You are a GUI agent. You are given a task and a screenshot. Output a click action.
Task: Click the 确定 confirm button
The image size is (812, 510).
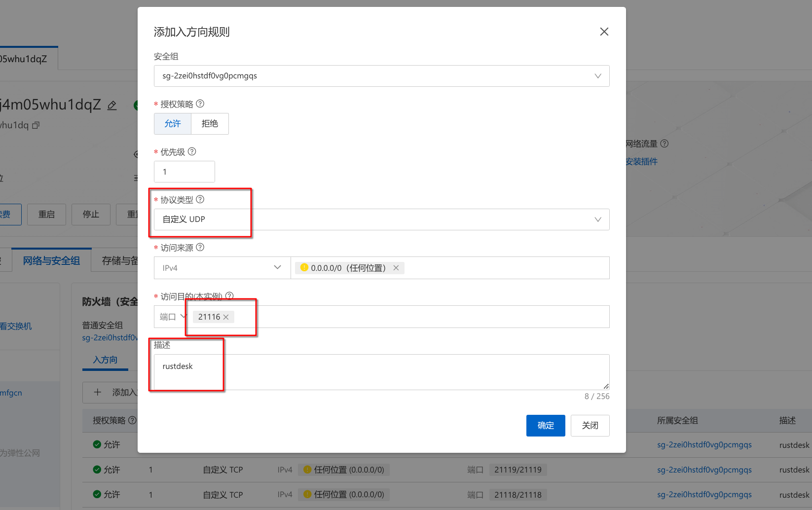click(x=546, y=426)
